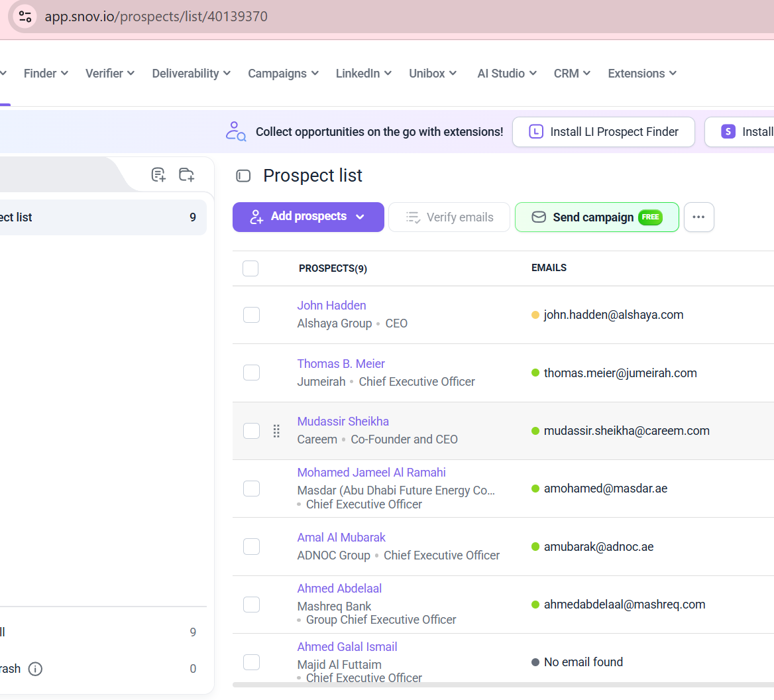Viewport: 774px width, 700px height.
Task: Open Thomas B. Meier's profile link
Action: [341, 364]
